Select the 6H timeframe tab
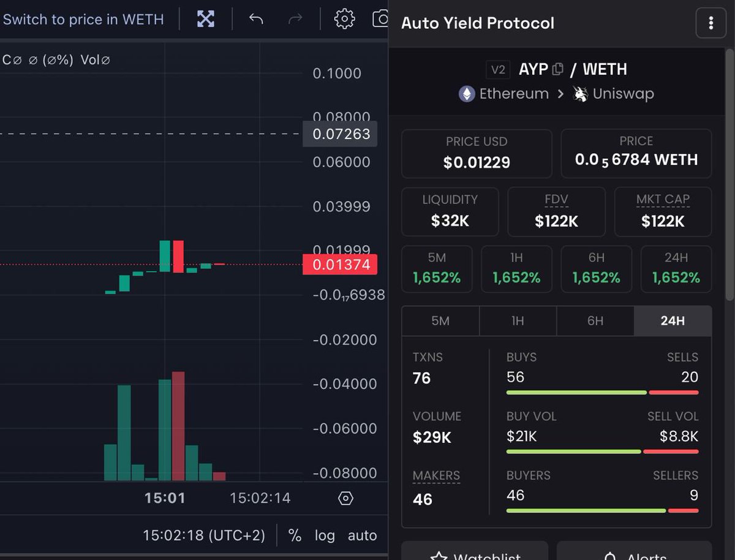This screenshot has height=560, width=735. click(x=595, y=321)
